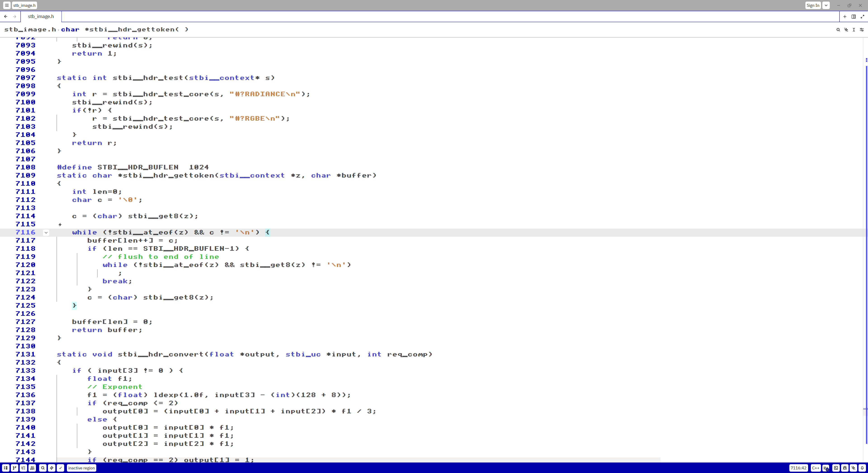The image size is (868, 473).
Task: Click the Sign In button
Action: (x=813, y=5)
